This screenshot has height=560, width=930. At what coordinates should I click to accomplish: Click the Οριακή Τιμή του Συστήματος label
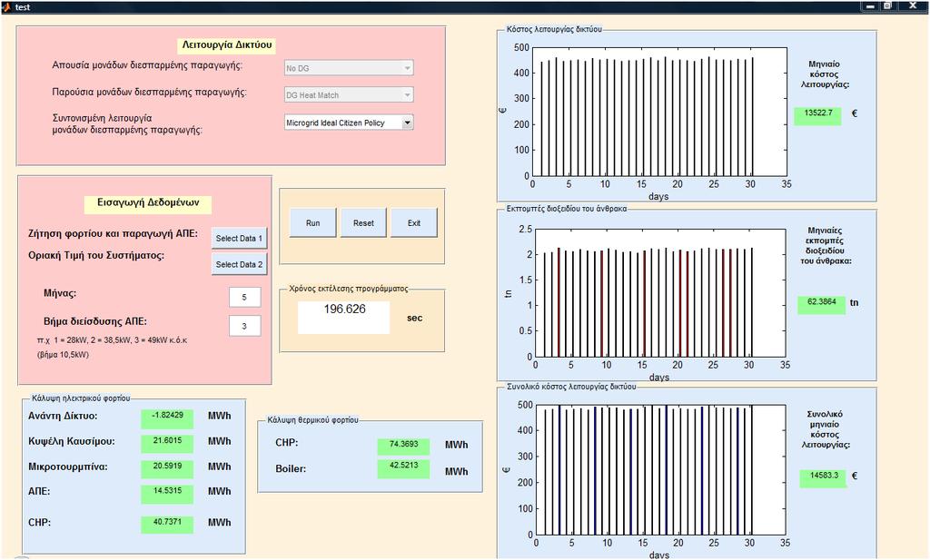[x=96, y=255]
